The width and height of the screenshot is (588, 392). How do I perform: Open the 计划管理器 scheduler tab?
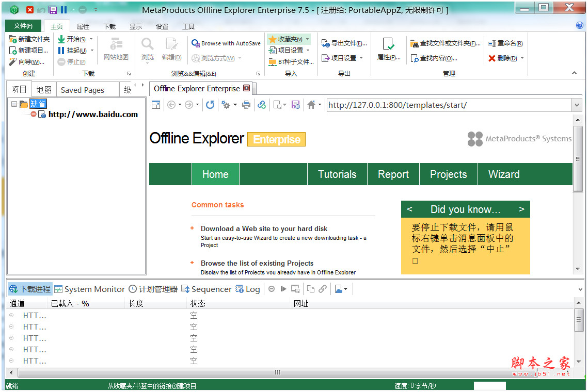[153, 289]
